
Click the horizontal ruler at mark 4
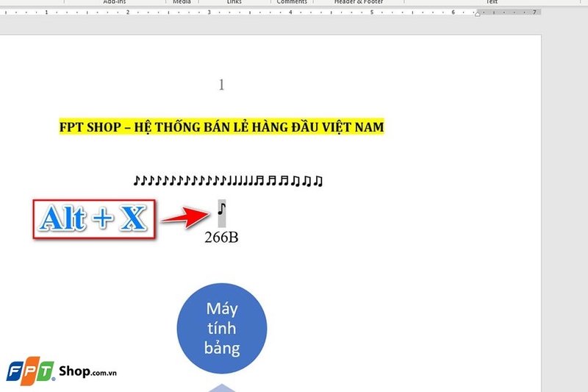coord(290,13)
